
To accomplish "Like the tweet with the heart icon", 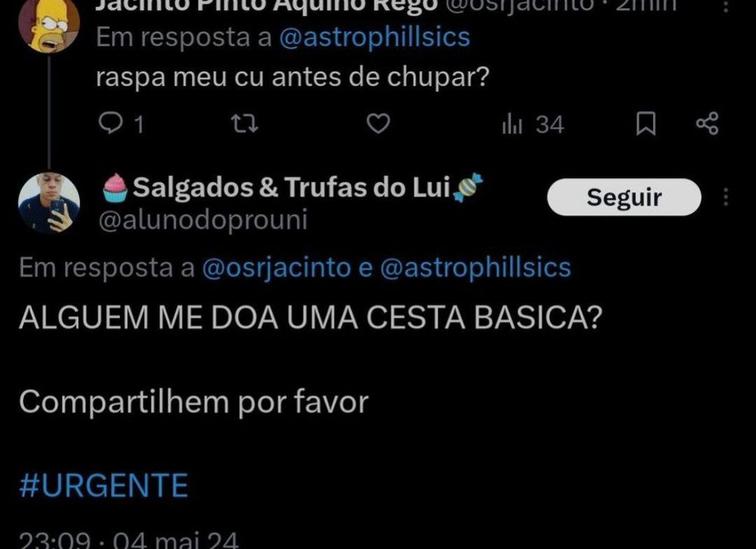I will coord(378,124).
